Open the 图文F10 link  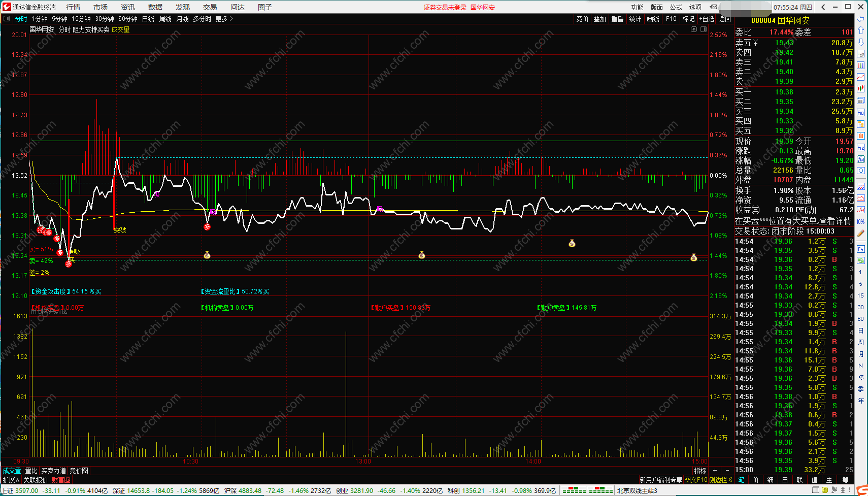pyautogui.click(x=696, y=480)
